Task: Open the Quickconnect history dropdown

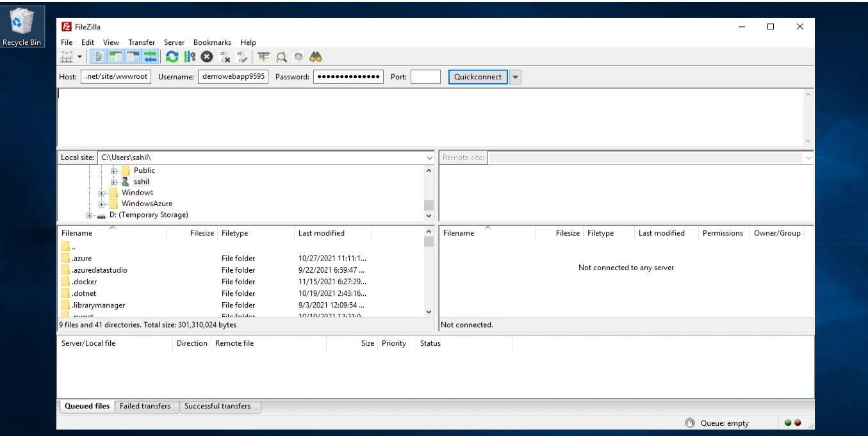Action: (x=515, y=76)
